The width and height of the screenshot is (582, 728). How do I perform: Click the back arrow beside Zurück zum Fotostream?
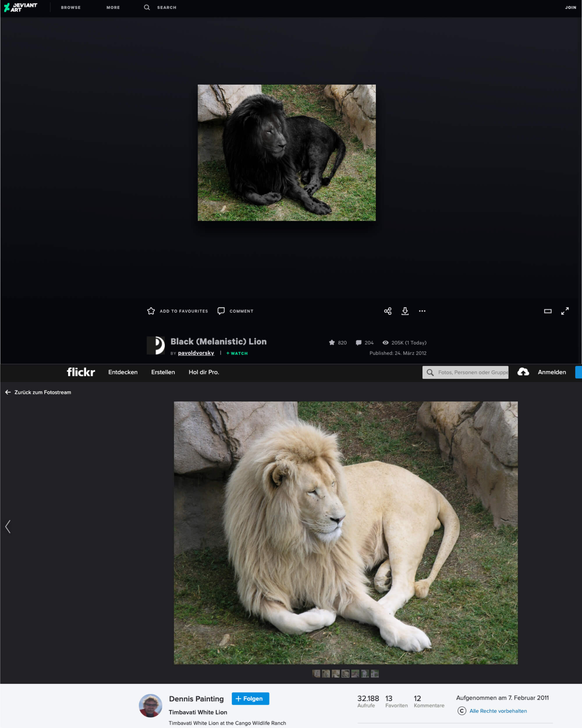(8, 392)
